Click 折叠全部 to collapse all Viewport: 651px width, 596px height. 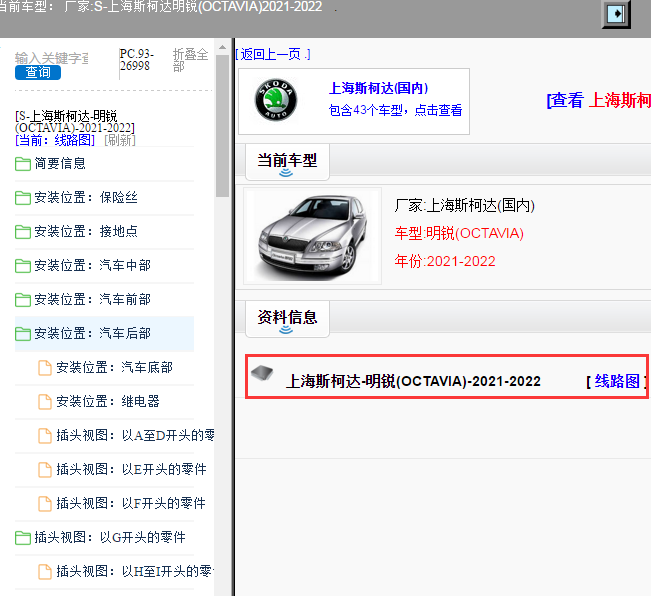tap(190, 60)
